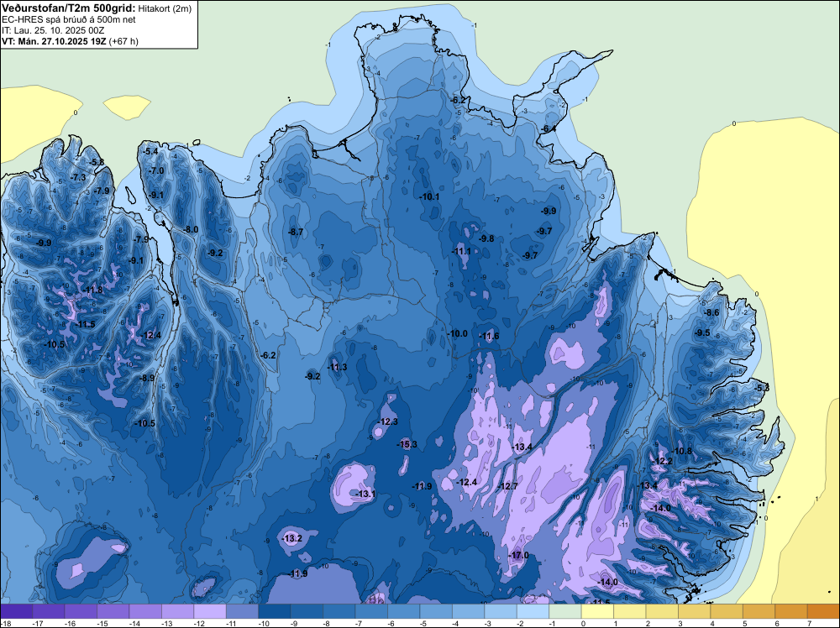Image resolution: width=840 pixels, height=628 pixels.
Task: Click the -13.2 temperature value
Action: [292, 538]
